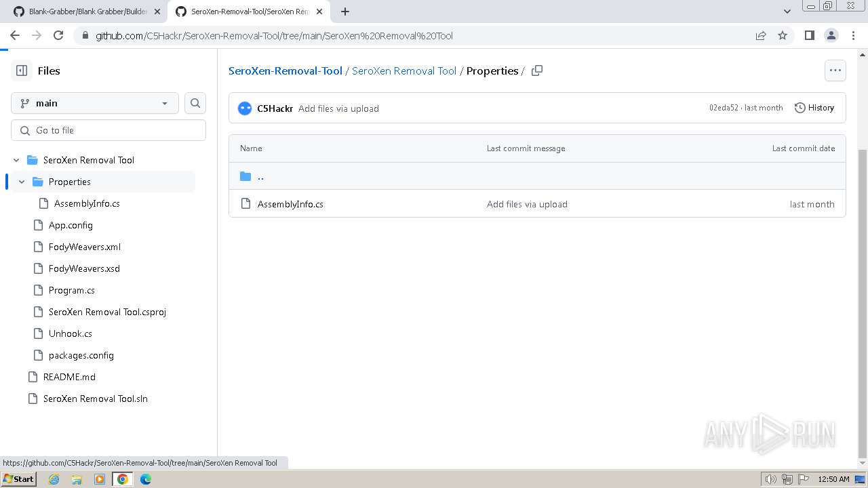The image size is (868, 488).
Task: Open Unhook.cs in the file tree
Action: [70, 333]
